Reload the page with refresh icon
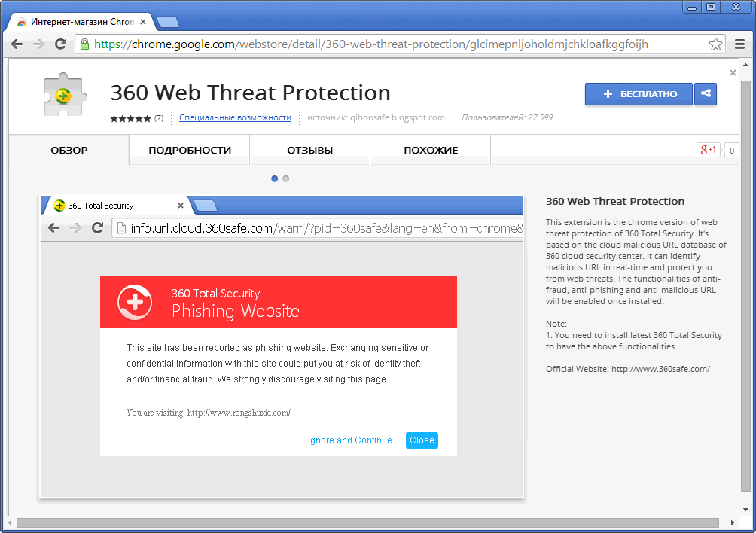This screenshot has height=533, width=756. pos(60,44)
